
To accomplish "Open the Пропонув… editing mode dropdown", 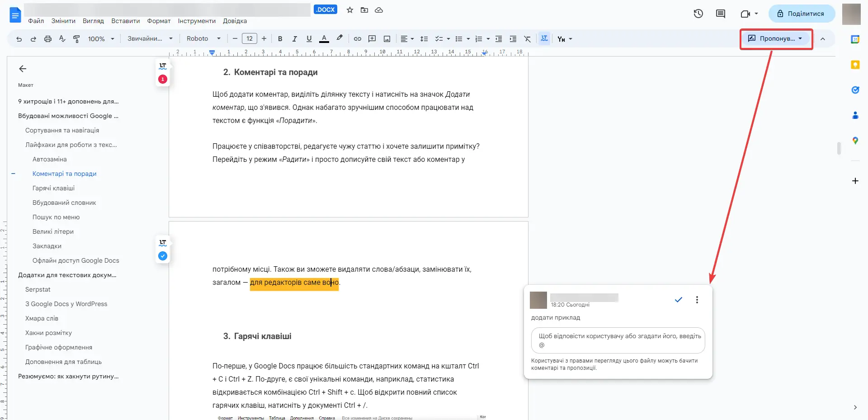I will 776,39.
